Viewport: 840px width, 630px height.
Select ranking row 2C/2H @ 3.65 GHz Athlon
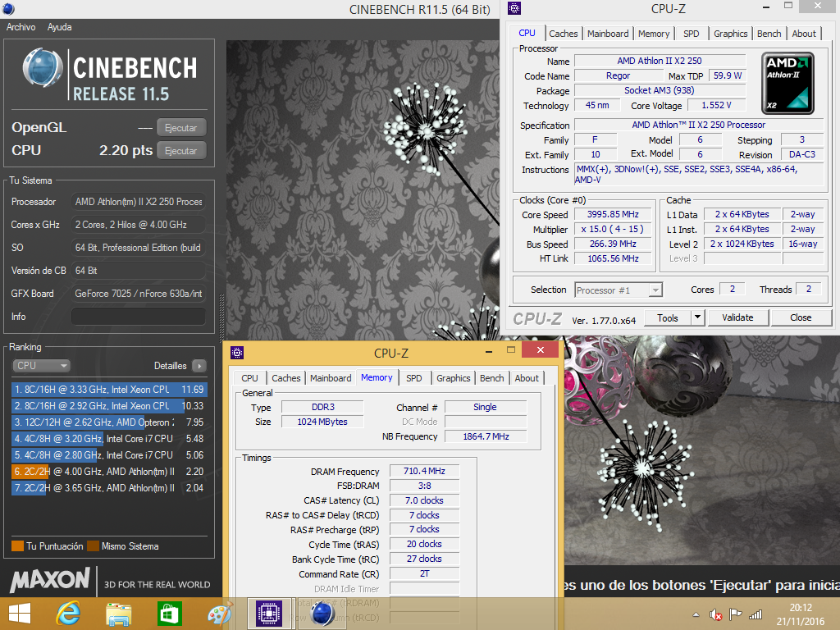109,488
